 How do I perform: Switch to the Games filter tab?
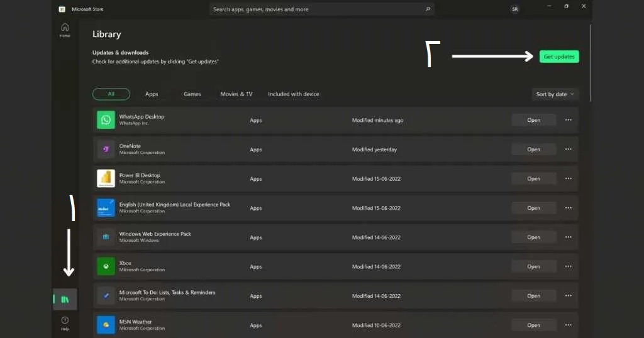pos(192,94)
